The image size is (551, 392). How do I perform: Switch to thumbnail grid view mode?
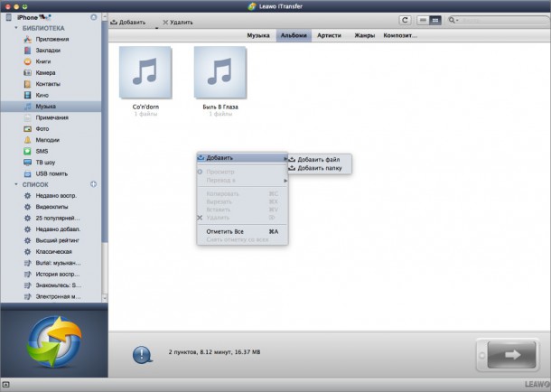(435, 21)
